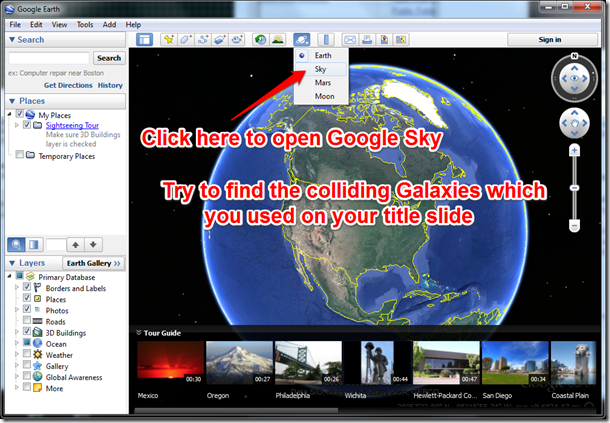Click the magnifier search icon under Places
This screenshot has width=610, height=423.
tap(16, 244)
